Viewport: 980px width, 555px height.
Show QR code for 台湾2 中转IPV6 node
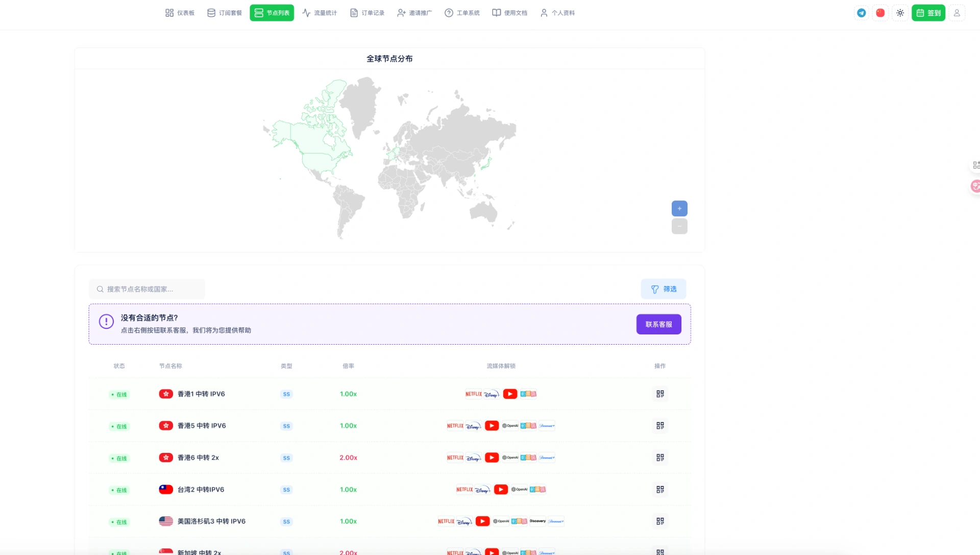(660, 489)
